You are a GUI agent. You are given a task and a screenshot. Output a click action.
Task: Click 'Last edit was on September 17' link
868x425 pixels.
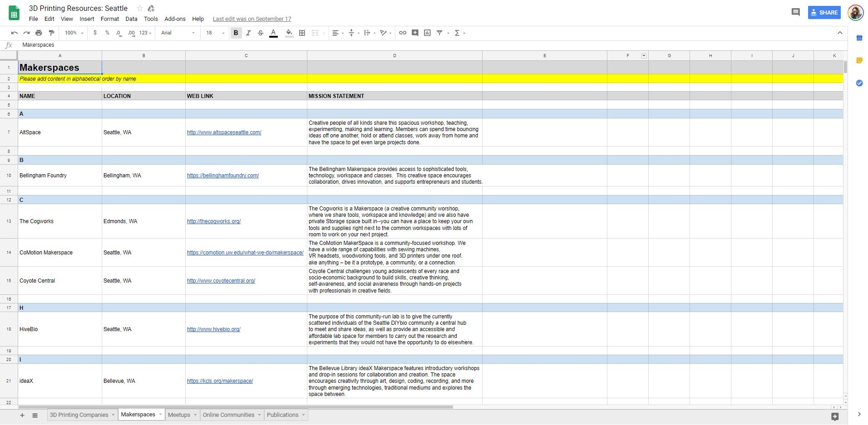click(252, 19)
